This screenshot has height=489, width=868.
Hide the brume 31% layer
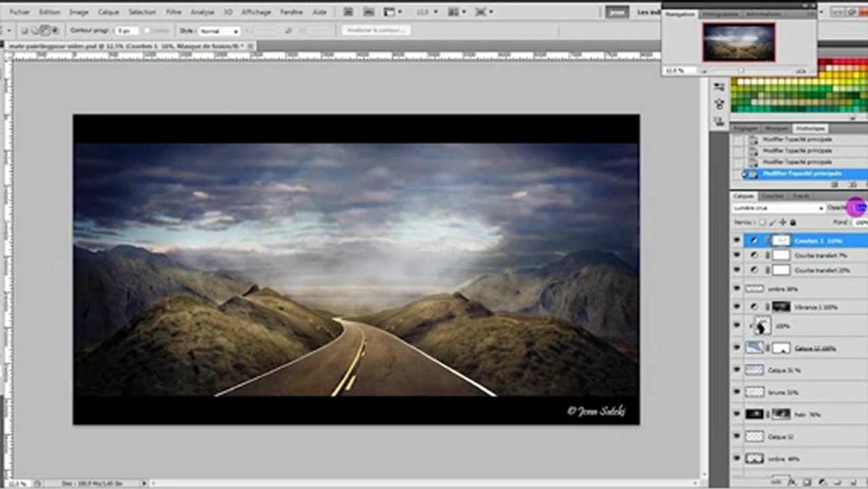[738, 392]
